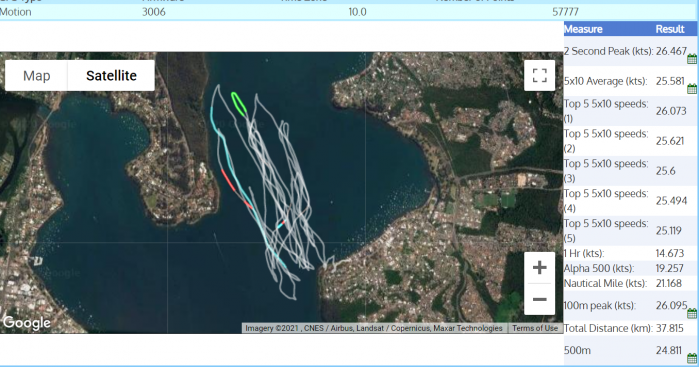This screenshot has width=699, height=367.
Task: Zoom in on the map
Action: (539, 268)
